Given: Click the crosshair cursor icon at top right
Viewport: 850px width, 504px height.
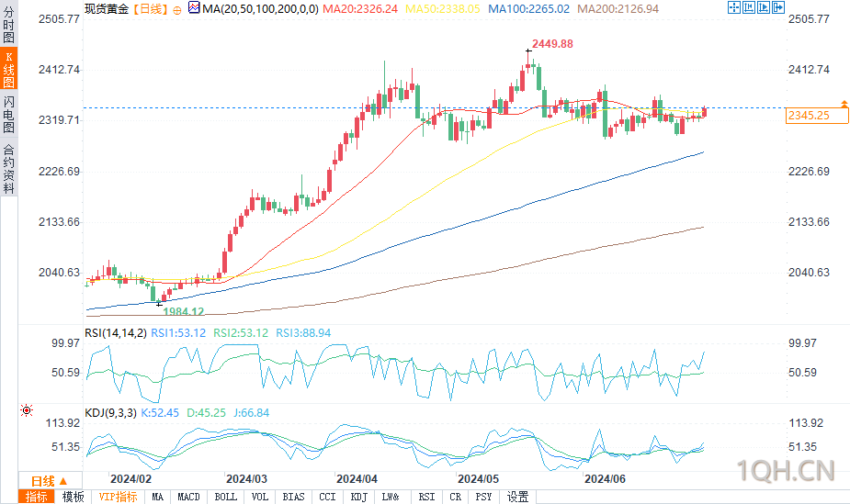Looking at the screenshot, I should tap(733, 7).
